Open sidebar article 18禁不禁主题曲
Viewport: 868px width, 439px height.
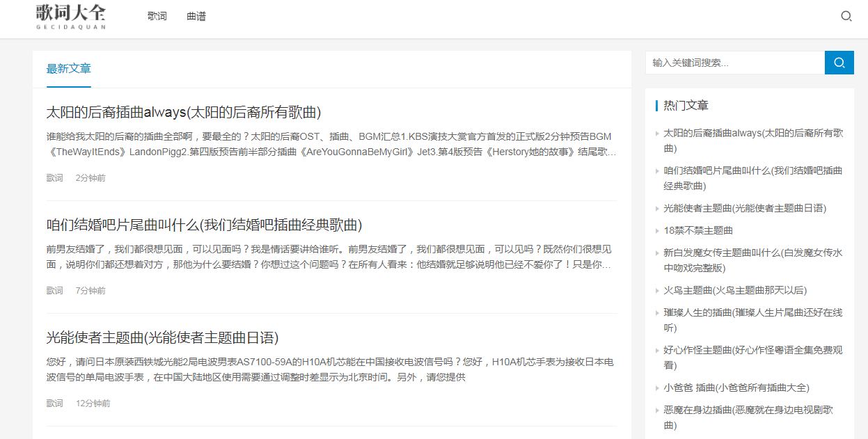(x=698, y=230)
